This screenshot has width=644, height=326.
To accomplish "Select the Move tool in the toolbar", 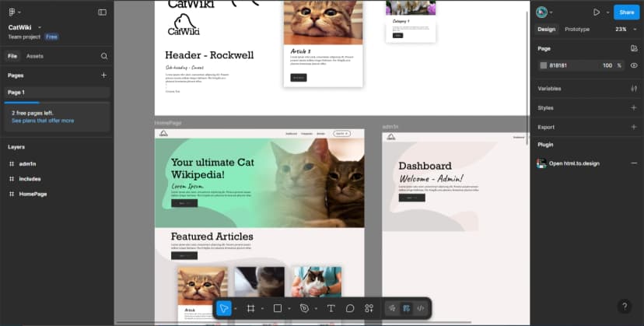I will point(224,308).
